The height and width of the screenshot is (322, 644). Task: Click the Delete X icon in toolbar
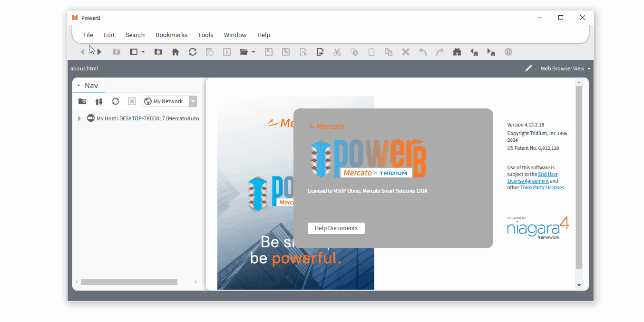406,52
